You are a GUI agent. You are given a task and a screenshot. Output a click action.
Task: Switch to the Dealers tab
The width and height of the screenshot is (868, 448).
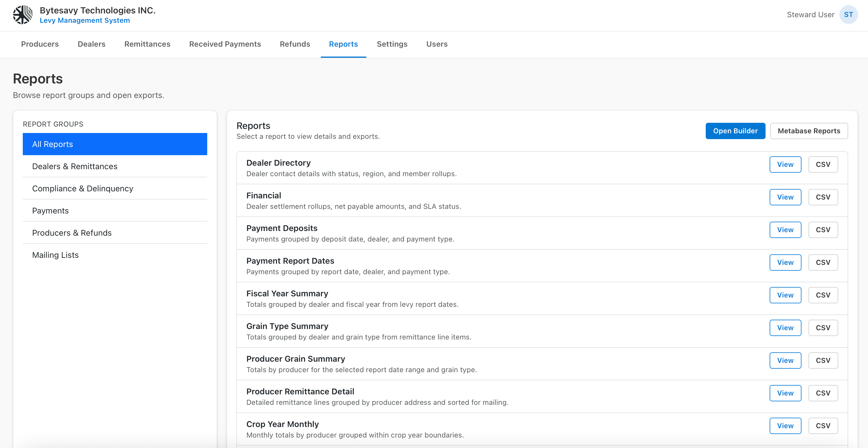click(x=91, y=44)
